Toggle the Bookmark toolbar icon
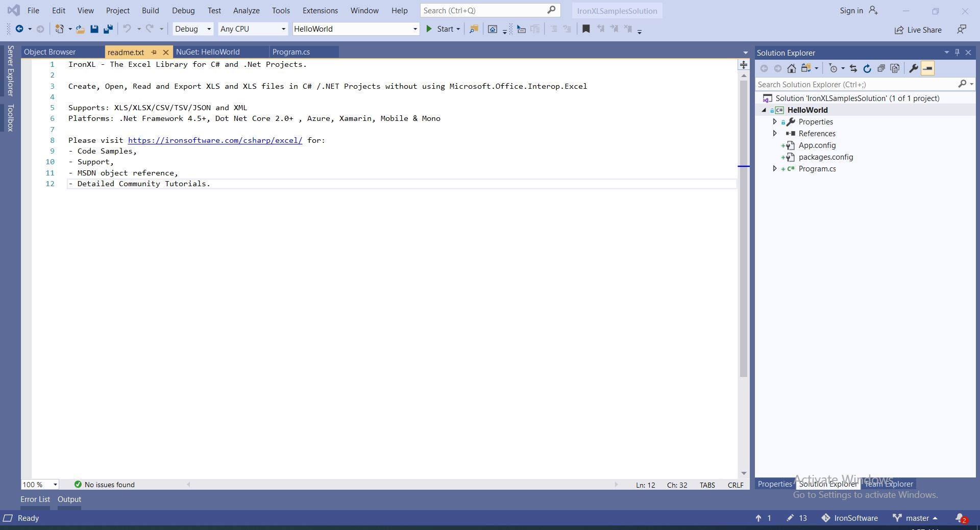 click(x=586, y=29)
